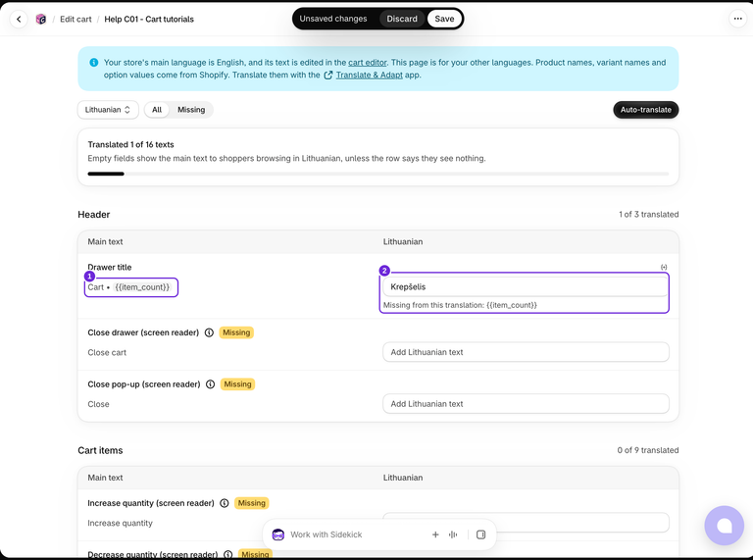The height and width of the screenshot is (560, 753).
Task: Toggle the Sidekick side panel icon
Action: pos(480,535)
